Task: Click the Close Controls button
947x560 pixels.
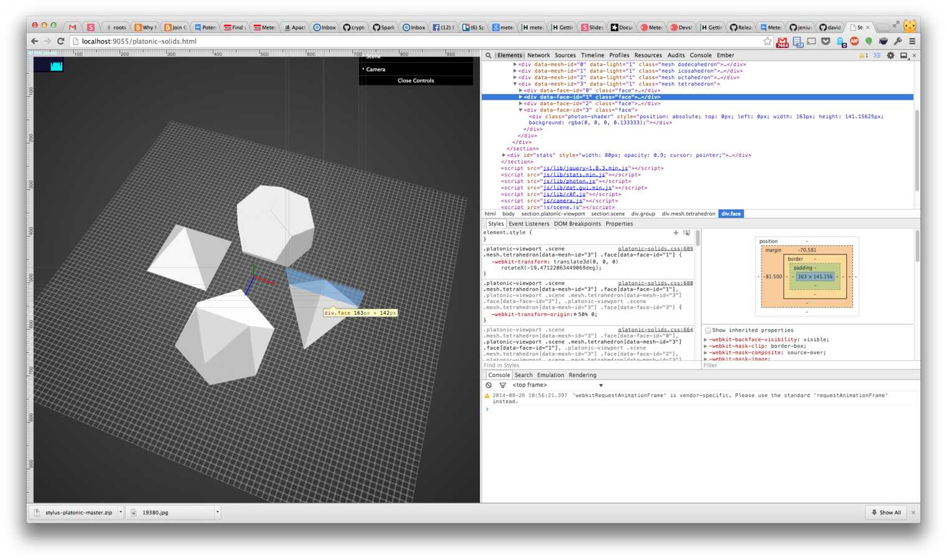Action: [x=416, y=80]
